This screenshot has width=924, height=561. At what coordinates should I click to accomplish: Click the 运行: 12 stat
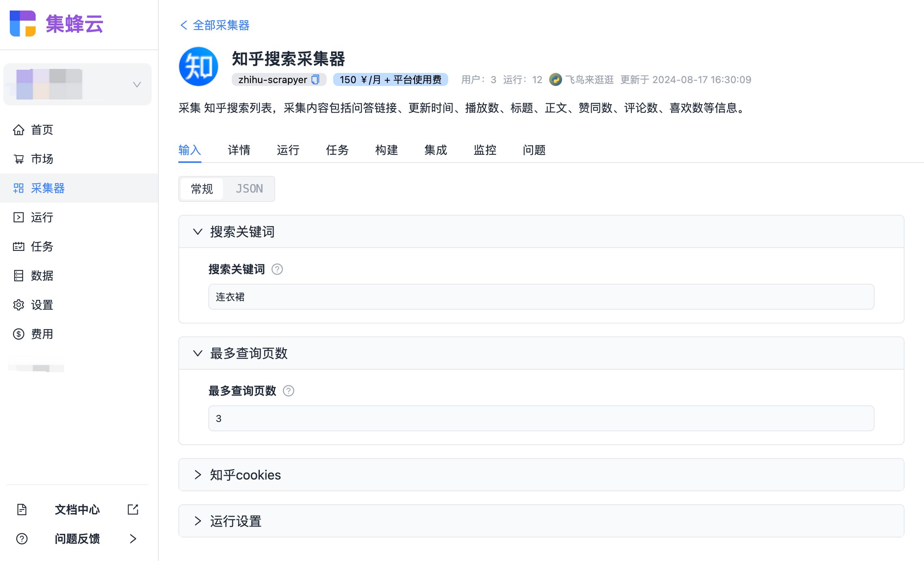523,79
